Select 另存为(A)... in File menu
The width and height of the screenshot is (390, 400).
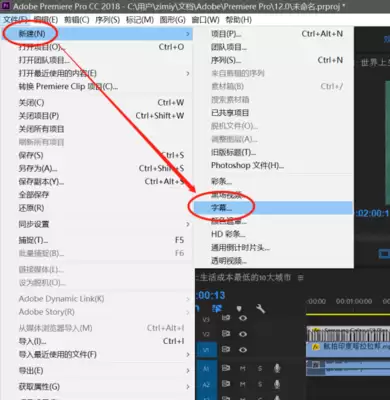(x=97, y=168)
